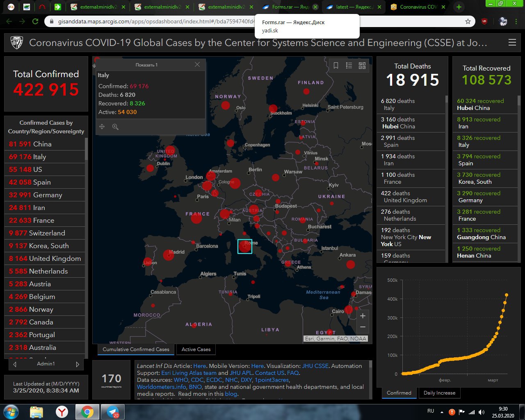
Task: Open the browser profile avatar
Action: pos(503,21)
